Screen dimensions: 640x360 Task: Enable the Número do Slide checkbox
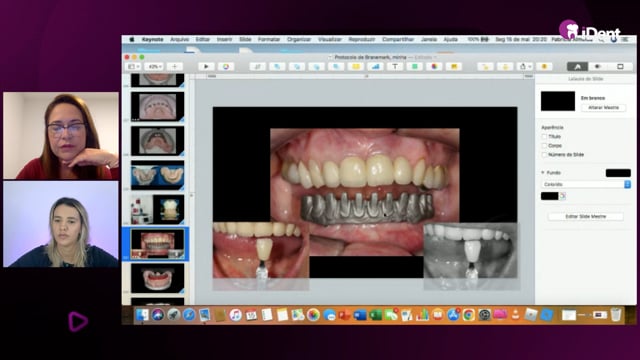pos(544,155)
